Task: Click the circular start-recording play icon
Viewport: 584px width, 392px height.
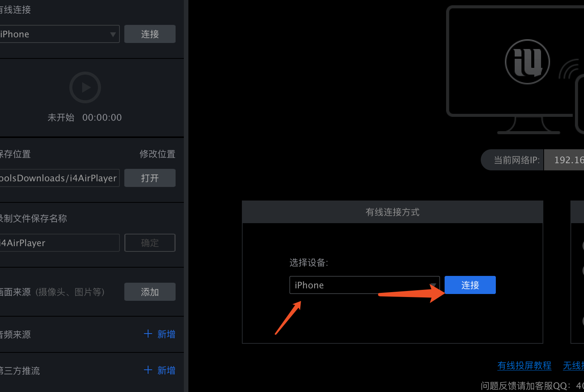Action: [85, 87]
